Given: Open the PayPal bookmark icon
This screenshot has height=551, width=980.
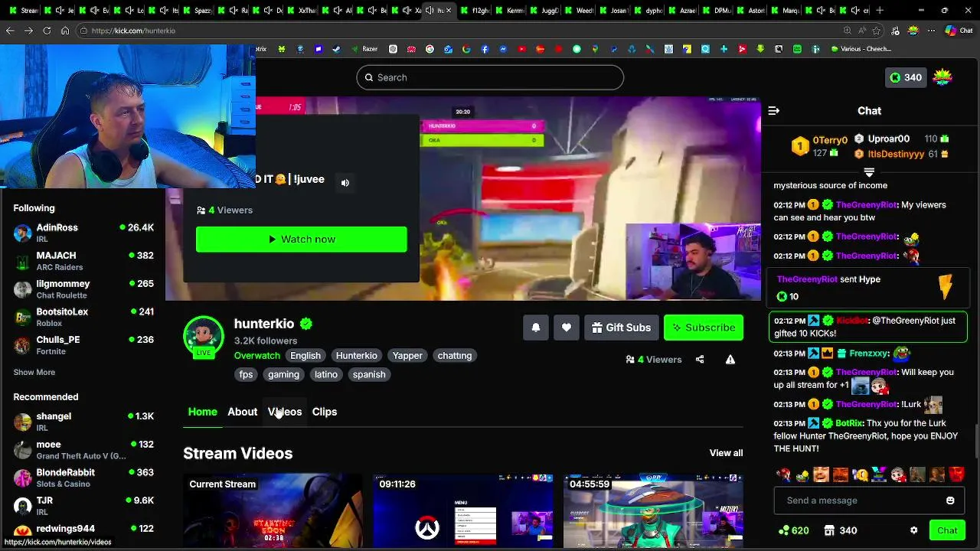Looking at the screenshot, I should tap(613, 49).
